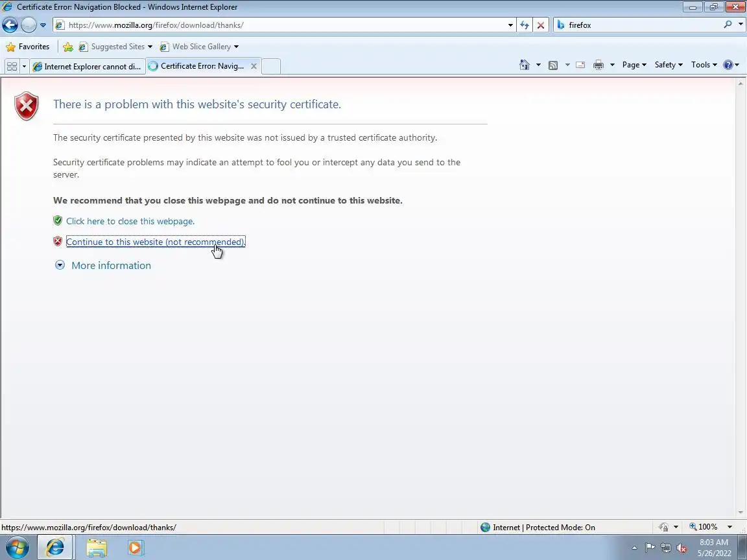Open a new blank tab

[271, 66]
